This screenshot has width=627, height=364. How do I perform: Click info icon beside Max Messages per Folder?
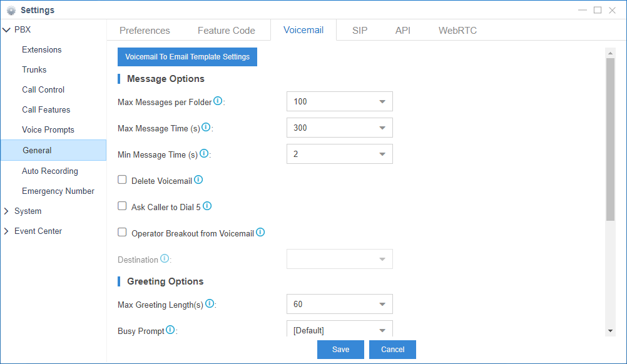(218, 101)
